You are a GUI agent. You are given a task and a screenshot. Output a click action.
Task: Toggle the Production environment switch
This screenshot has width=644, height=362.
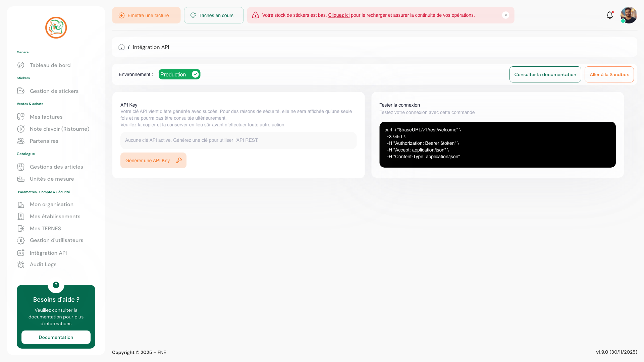click(x=195, y=74)
